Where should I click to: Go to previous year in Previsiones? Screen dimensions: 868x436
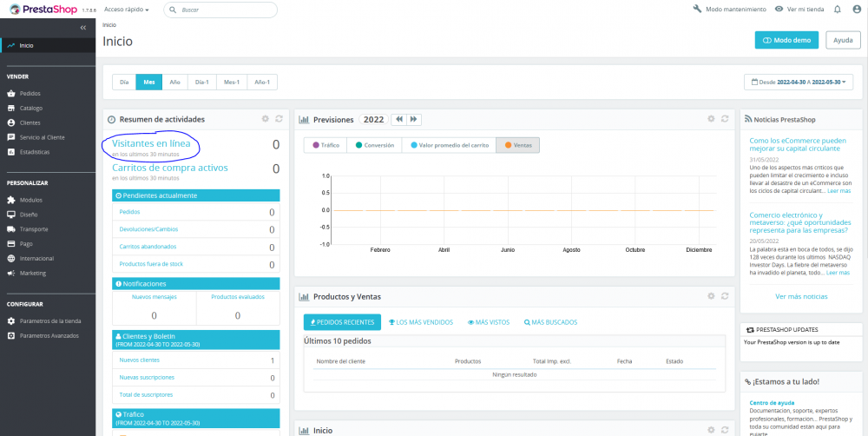tap(398, 119)
